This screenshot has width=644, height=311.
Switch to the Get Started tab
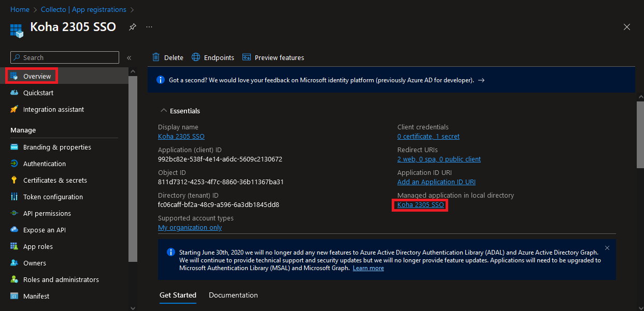(178, 295)
